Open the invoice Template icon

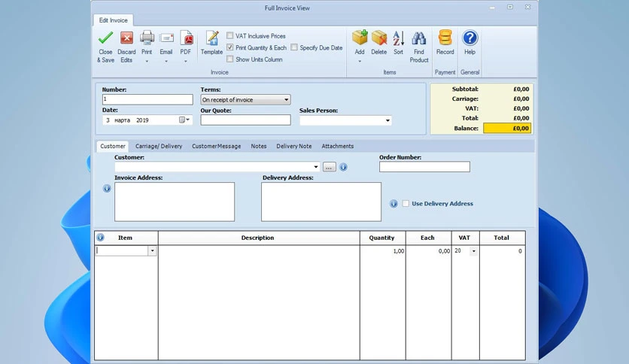(x=212, y=38)
